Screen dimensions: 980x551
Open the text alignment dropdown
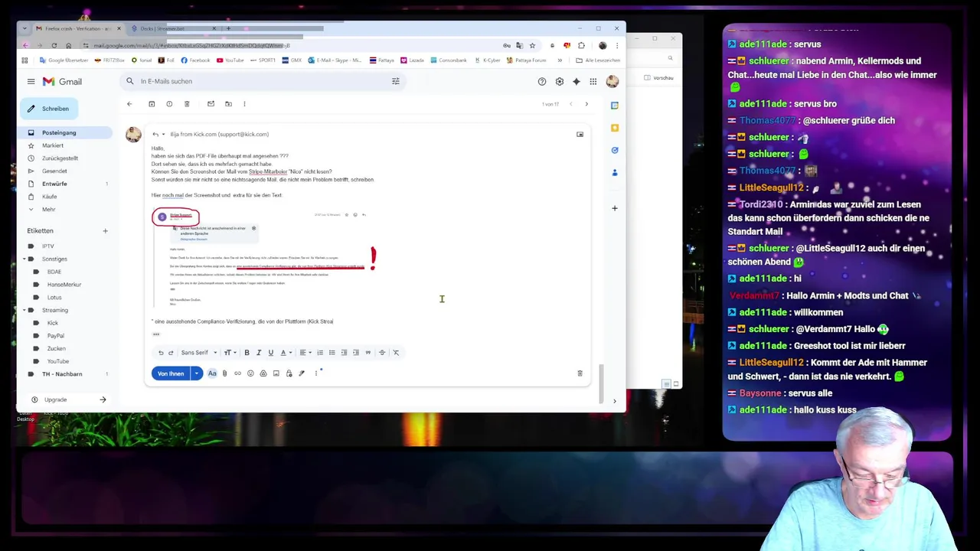[305, 353]
